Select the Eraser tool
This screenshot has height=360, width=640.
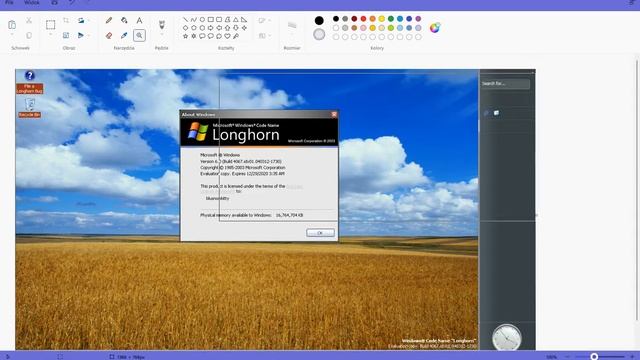coord(109,36)
